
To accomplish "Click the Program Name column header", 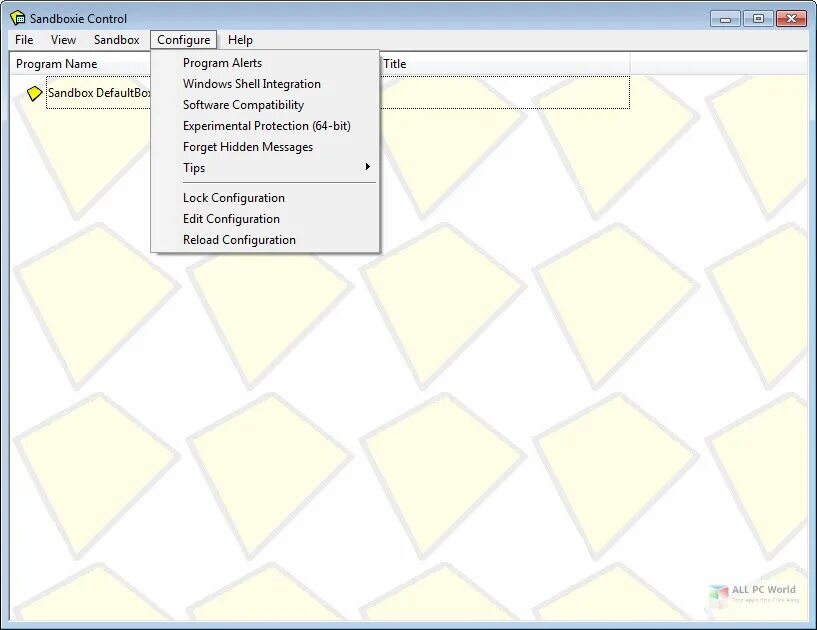I will pyautogui.click(x=80, y=64).
